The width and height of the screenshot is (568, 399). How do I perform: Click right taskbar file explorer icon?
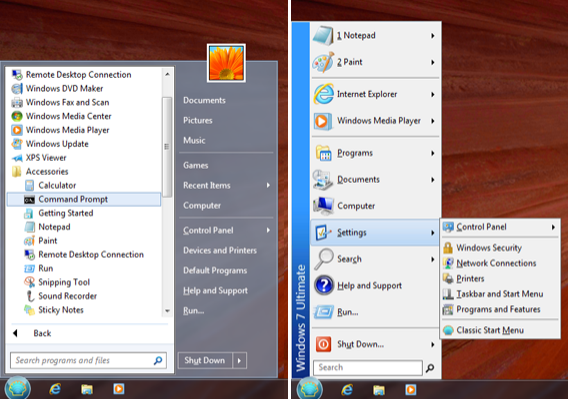point(379,390)
